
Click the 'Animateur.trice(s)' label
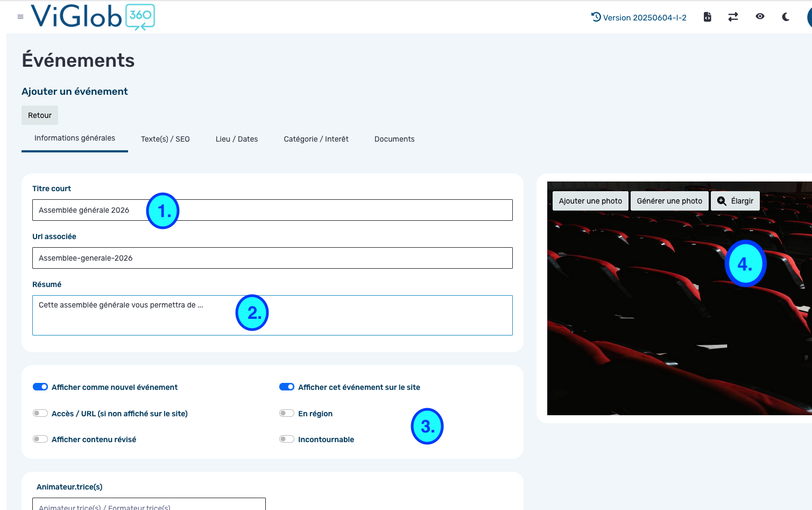[x=69, y=487]
